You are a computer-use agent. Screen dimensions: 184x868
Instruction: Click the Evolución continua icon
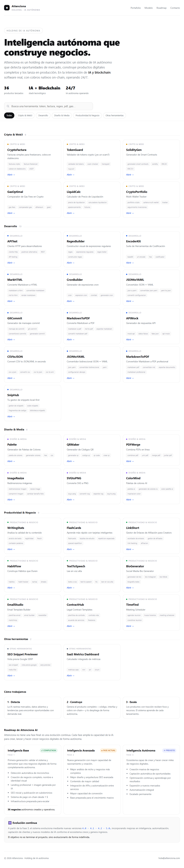point(10,823)
